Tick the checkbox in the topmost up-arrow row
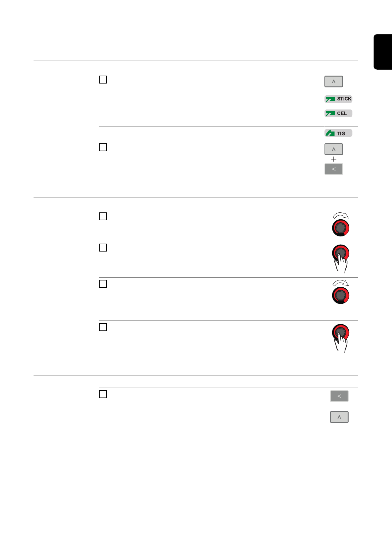Screen dimensions: 392x554 point(103,80)
